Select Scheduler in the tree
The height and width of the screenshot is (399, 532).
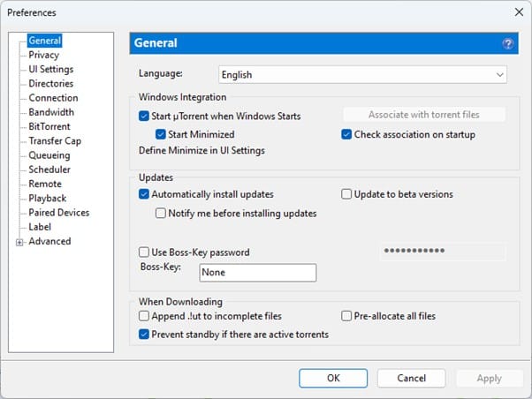pyautogui.click(x=49, y=169)
